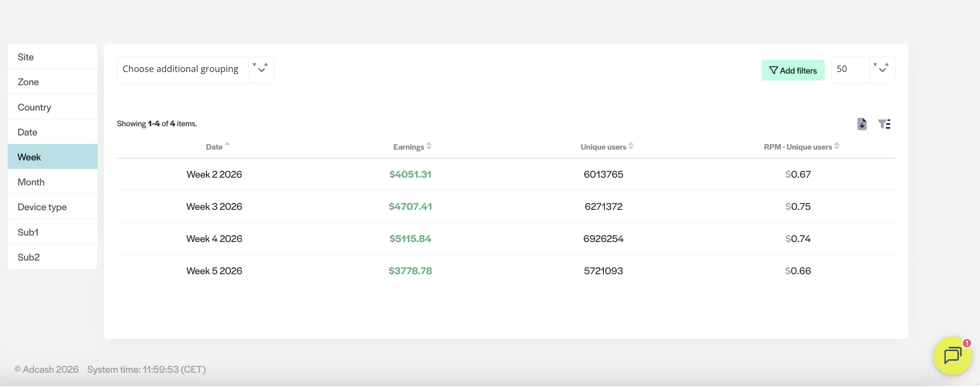This screenshot has height=388, width=980.
Task: Sort the table by Unique users
Action: [x=631, y=146]
